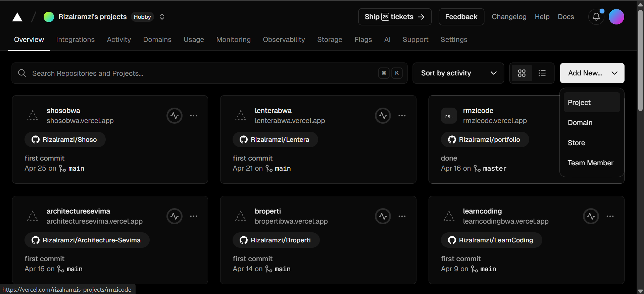Screen dimensions: 644x294
Task: Focus the Search Repositories and Projects field
Action: coord(209,73)
